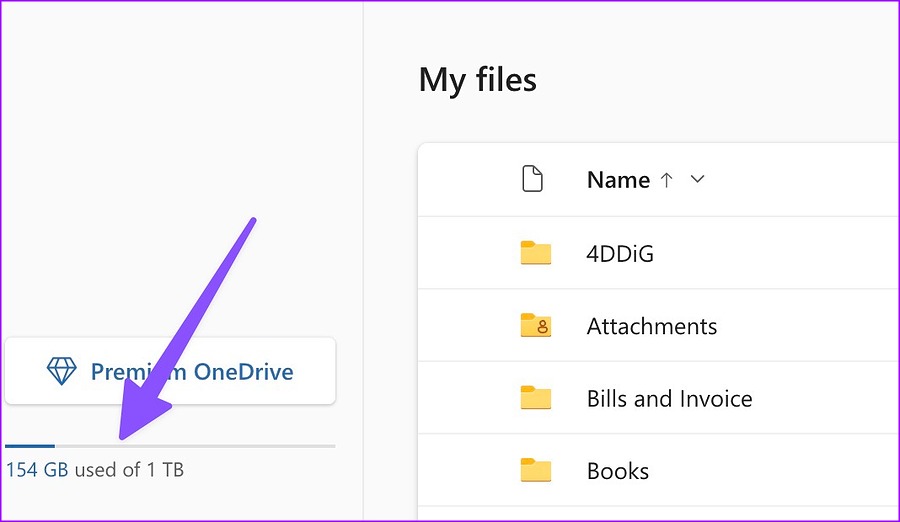Open the Books folder name
The height and width of the screenshot is (522, 900).
coord(618,471)
